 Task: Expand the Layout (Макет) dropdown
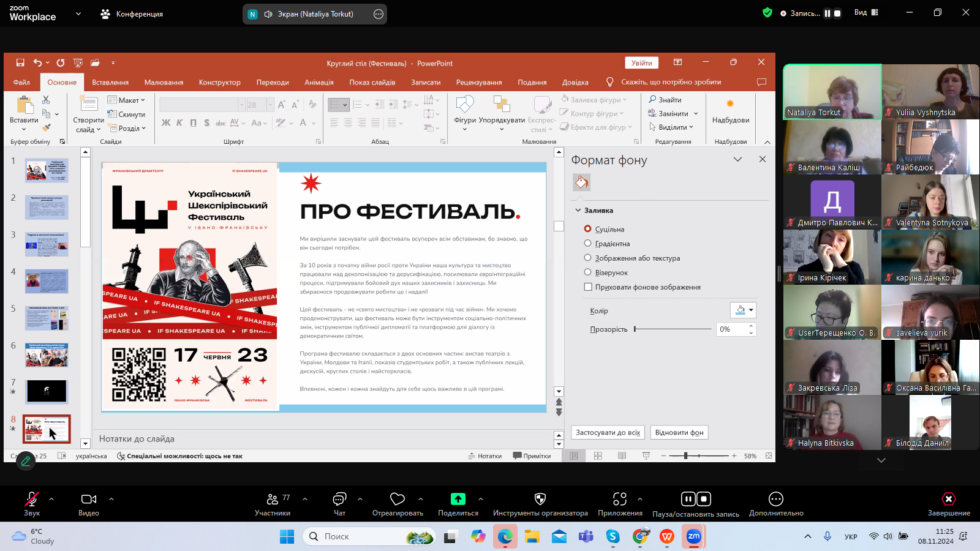[127, 100]
